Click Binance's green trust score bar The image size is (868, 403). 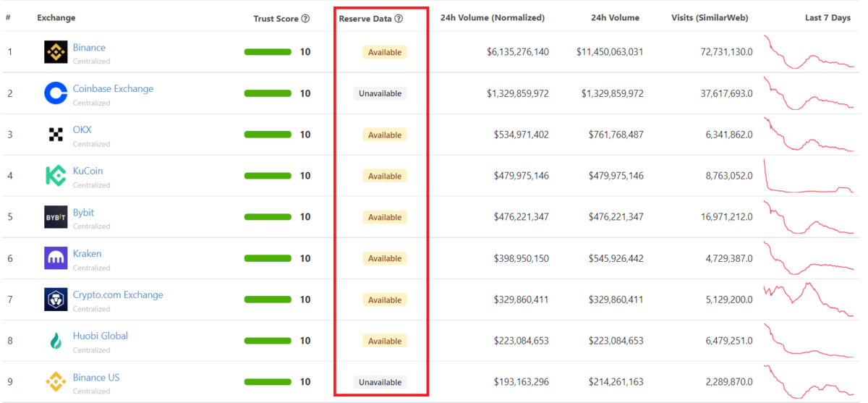point(268,52)
